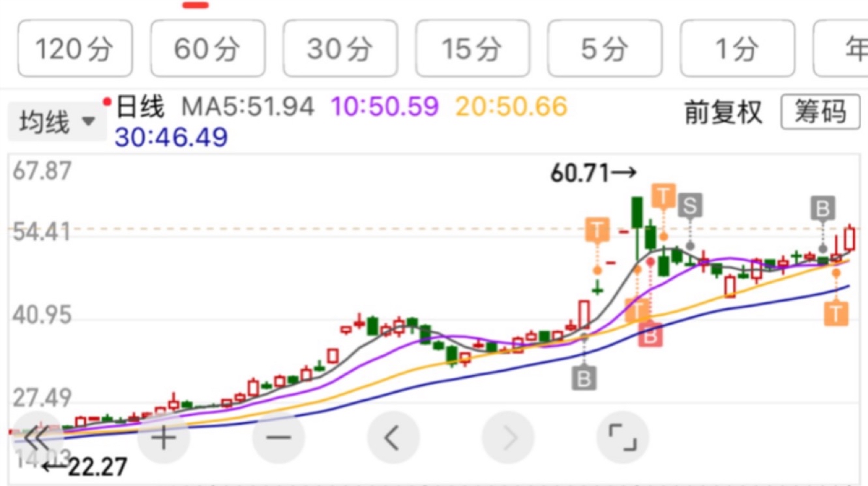The image size is (868, 486).
Task: Click the purple 10:50.59 average label
Action: (385, 107)
